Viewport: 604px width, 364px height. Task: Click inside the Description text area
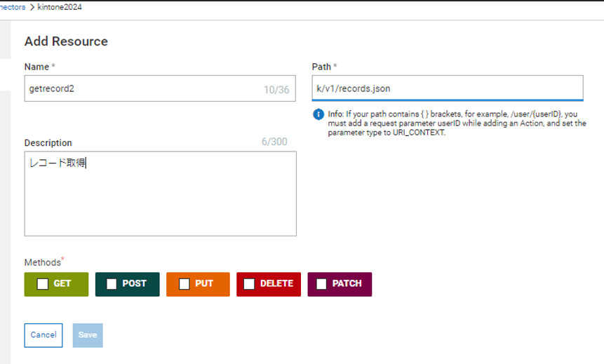tap(160, 194)
